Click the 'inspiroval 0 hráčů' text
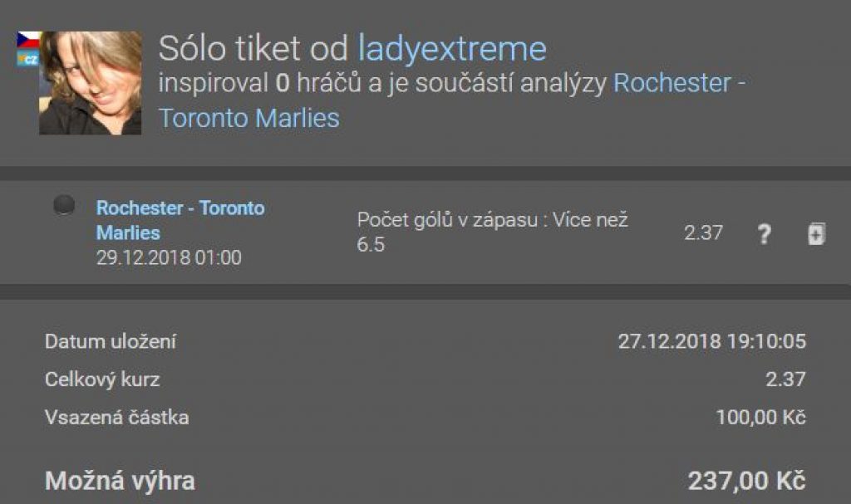Image resolution: width=851 pixels, height=504 pixels. pos(259,83)
